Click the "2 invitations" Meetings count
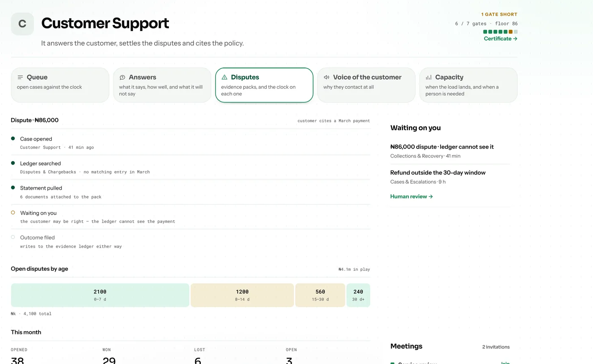This screenshot has height=364, width=593. pyautogui.click(x=496, y=347)
